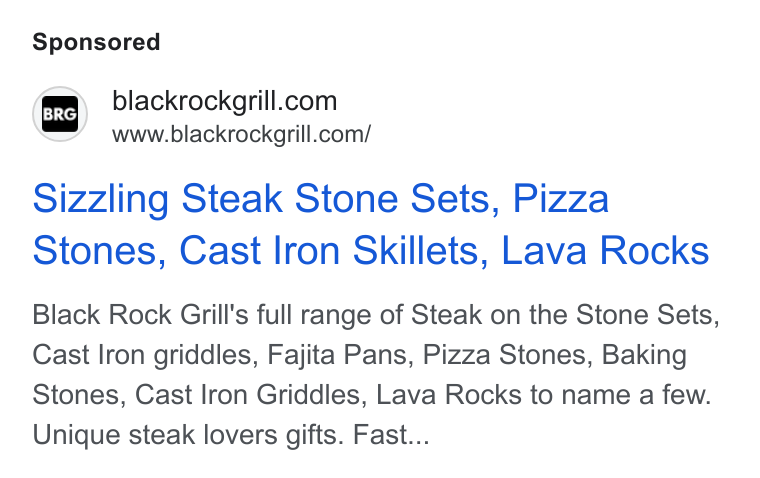Click 'Sizzling' at the headline start
Screen dimensions: 760x478
101,200
